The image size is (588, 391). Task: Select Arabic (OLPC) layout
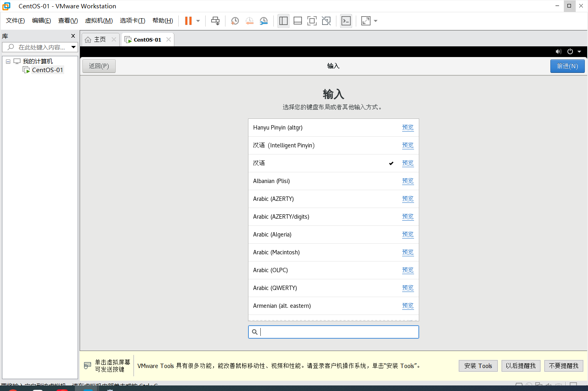pos(333,270)
